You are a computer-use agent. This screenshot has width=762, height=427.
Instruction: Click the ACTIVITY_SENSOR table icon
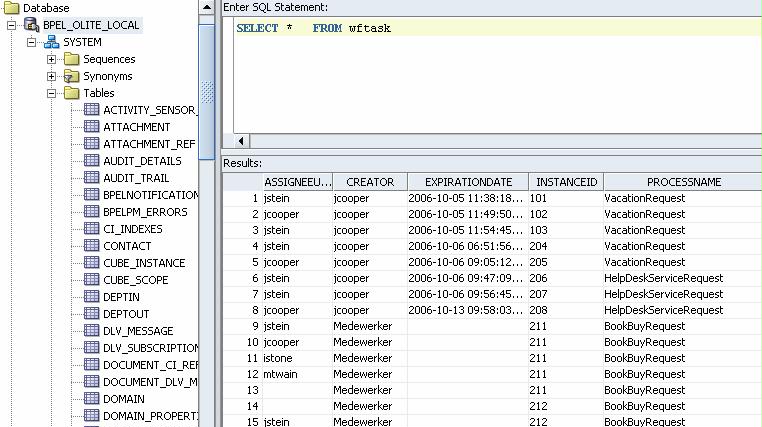tap(91, 109)
